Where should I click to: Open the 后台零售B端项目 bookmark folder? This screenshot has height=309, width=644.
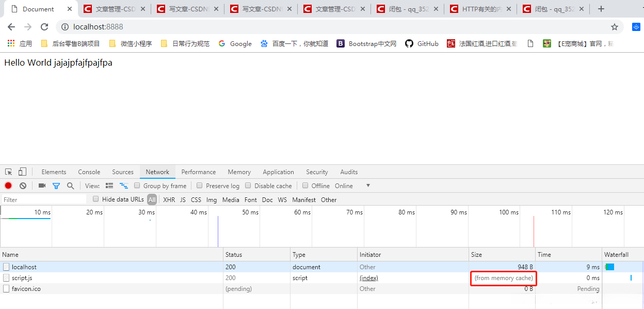click(x=70, y=44)
